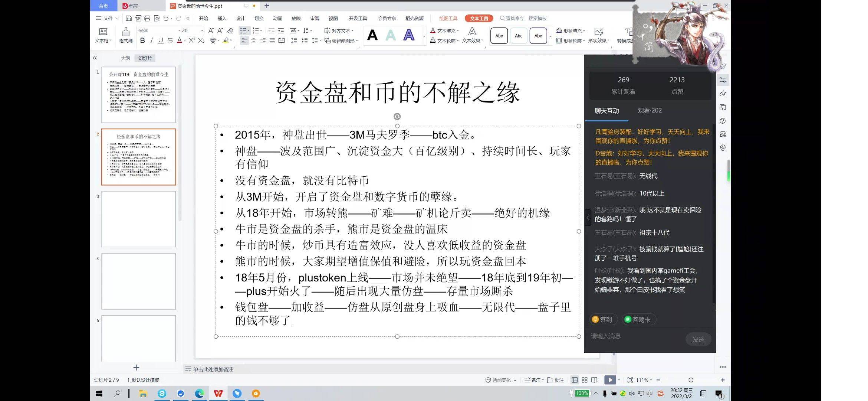
Task: Select the purple A text style preset
Action: coord(409,35)
